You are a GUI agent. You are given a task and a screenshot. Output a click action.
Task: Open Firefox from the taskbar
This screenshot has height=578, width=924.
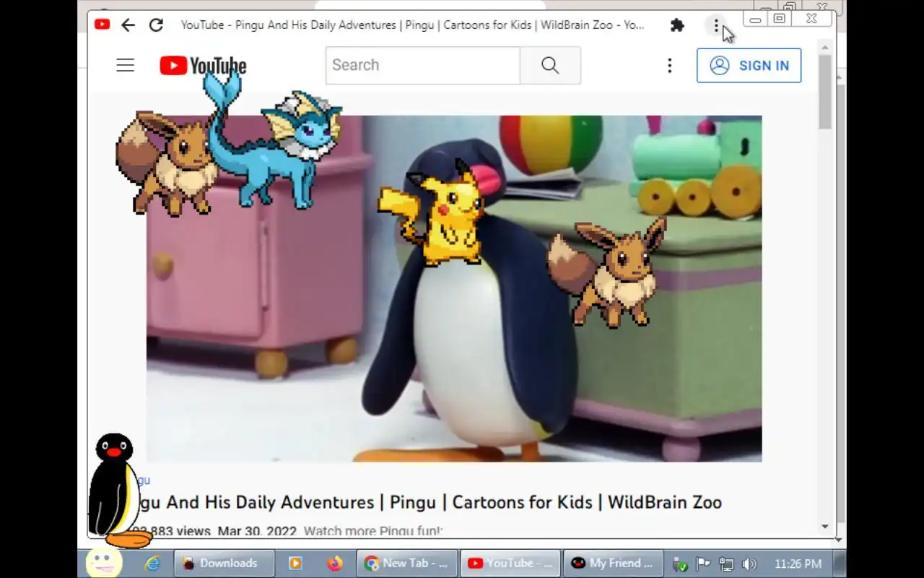tap(334, 564)
